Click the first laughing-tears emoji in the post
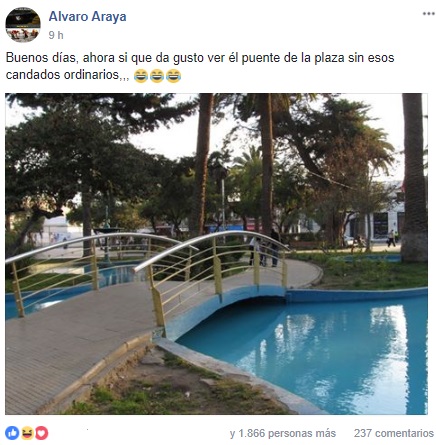Image resolution: width=436 pixels, height=445 pixels. click(141, 76)
